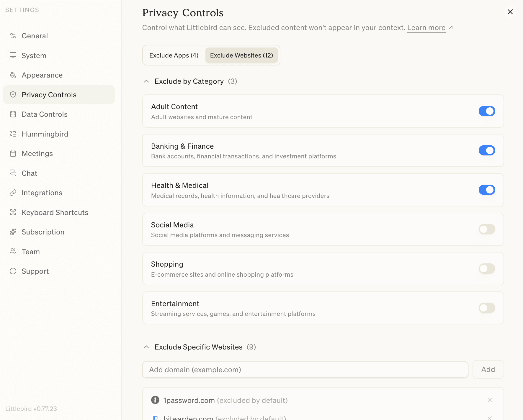
Task: Click the Add domain button
Action: [x=488, y=369]
